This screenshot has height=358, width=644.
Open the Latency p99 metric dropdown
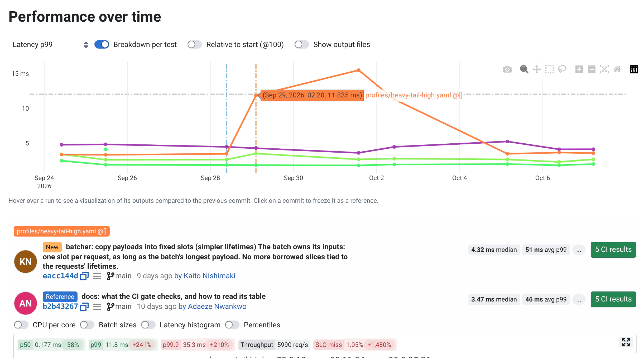[50, 44]
